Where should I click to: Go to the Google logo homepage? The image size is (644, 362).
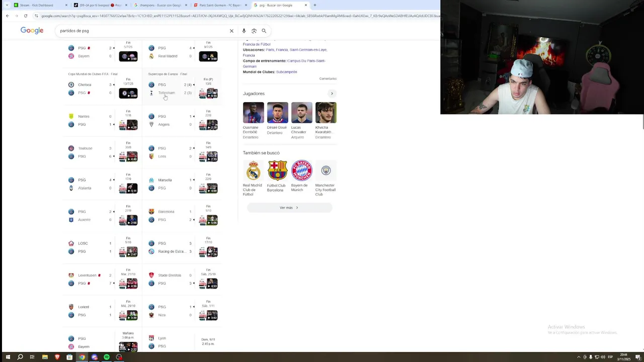pyautogui.click(x=32, y=31)
